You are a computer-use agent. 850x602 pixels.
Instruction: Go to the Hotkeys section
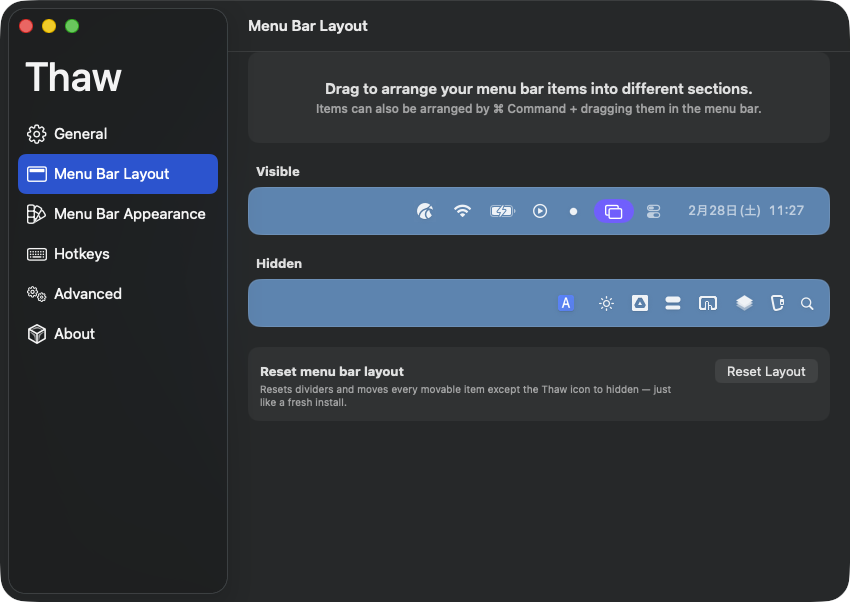(x=81, y=254)
